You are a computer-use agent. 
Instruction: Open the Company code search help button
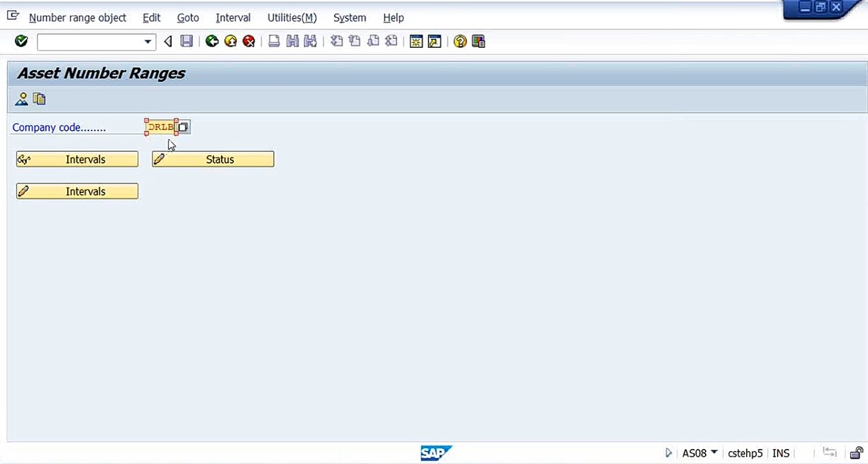coord(183,127)
